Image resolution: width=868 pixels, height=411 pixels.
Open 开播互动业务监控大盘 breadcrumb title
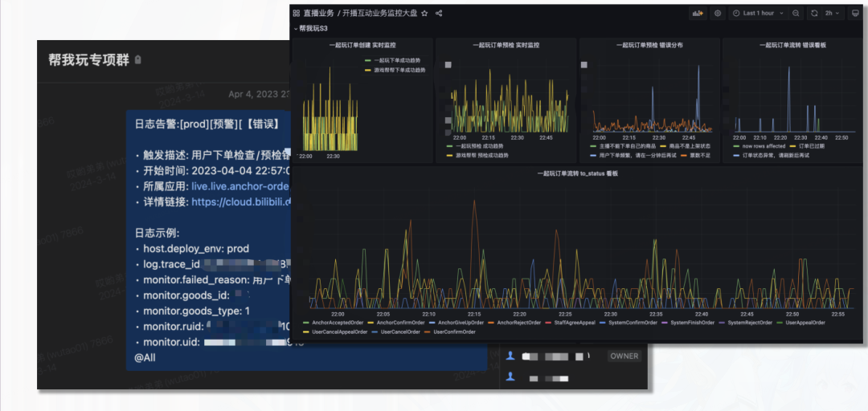pyautogui.click(x=379, y=14)
